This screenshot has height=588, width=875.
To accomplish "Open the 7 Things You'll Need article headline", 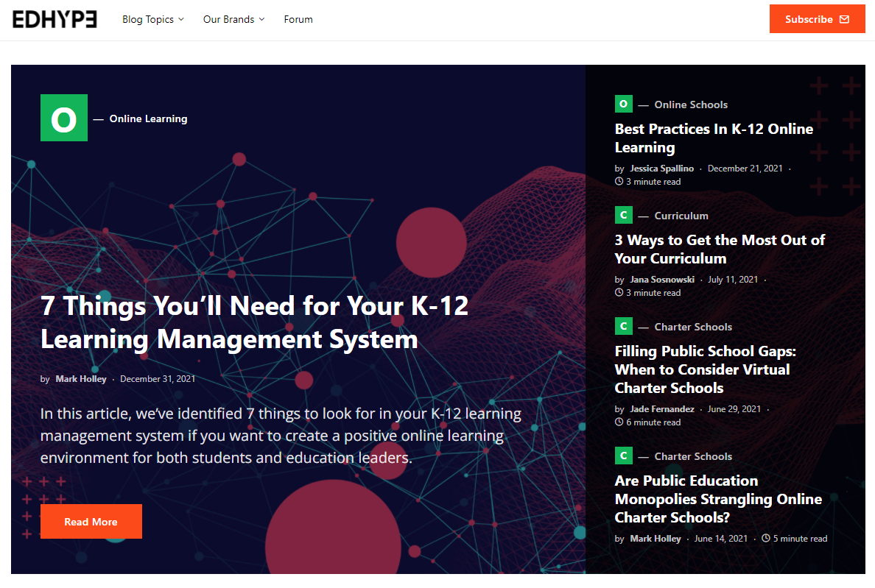I will point(254,322).
